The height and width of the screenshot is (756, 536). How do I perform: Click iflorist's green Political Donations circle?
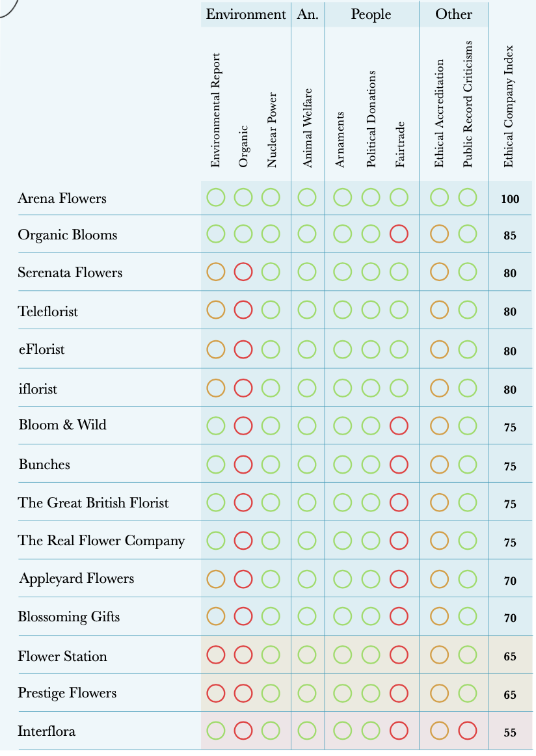pyautogui.click(x=371, y=388)
